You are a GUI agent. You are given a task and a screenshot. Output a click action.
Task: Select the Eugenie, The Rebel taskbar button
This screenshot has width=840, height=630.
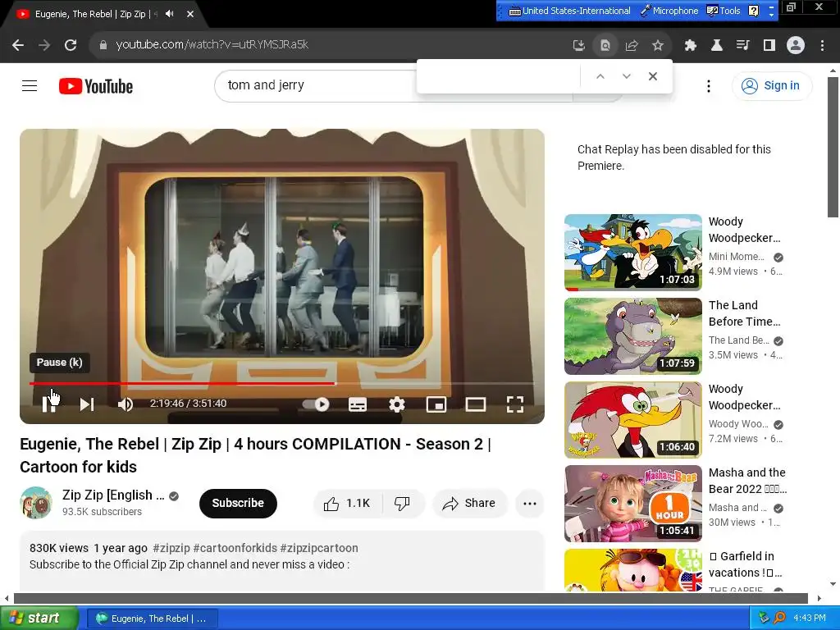152,619
